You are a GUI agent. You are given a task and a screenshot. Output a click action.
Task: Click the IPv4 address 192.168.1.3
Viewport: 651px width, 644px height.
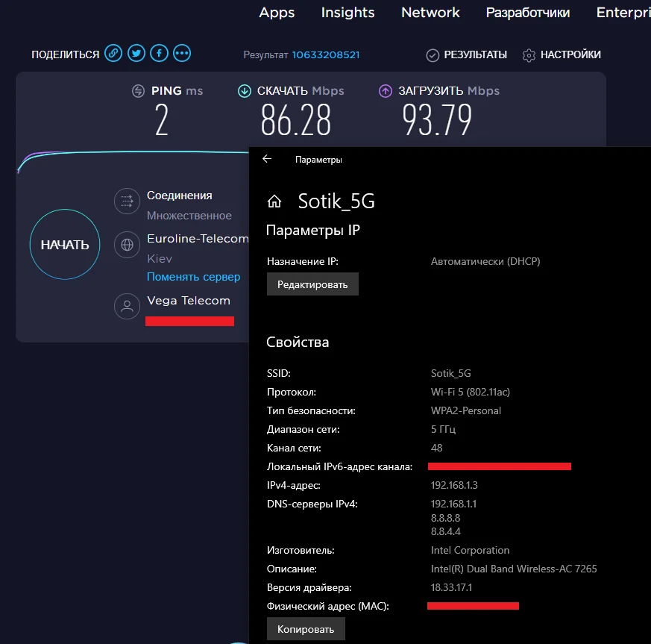click(x=454, y=485)
